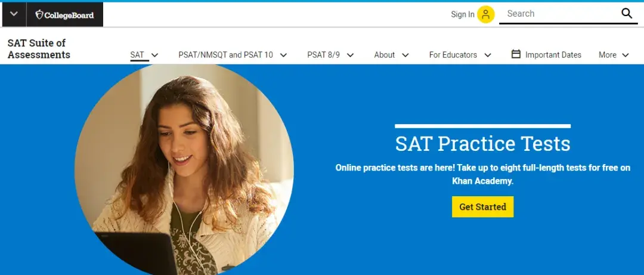Viewport: 644px width, 275px height.
Task: Select the SAT navigation item
Action: pyautogui.click(x=137, y=55)
